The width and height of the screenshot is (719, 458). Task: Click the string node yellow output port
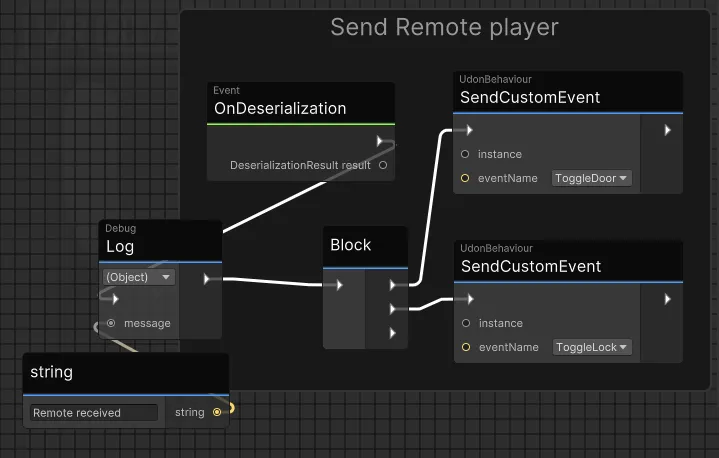coord(218,412)
